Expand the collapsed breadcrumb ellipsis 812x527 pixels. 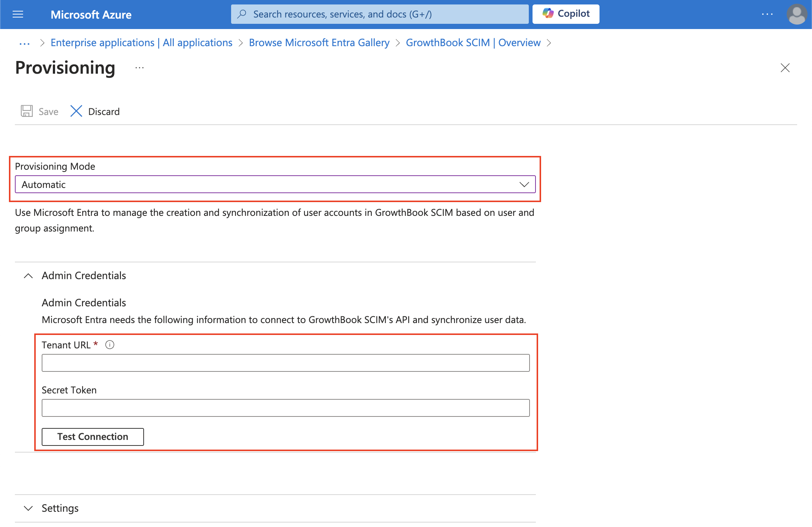point(25,43)
